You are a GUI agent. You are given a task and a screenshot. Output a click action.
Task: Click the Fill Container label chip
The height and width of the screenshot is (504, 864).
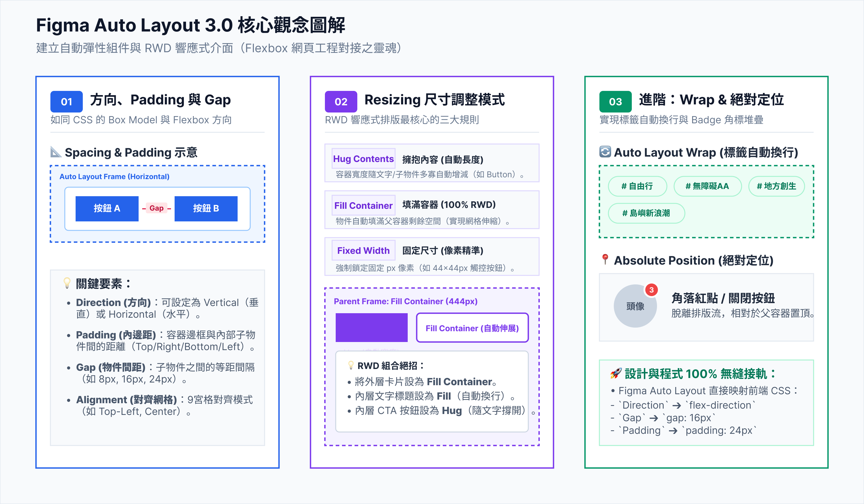click(x=363, y=205)
